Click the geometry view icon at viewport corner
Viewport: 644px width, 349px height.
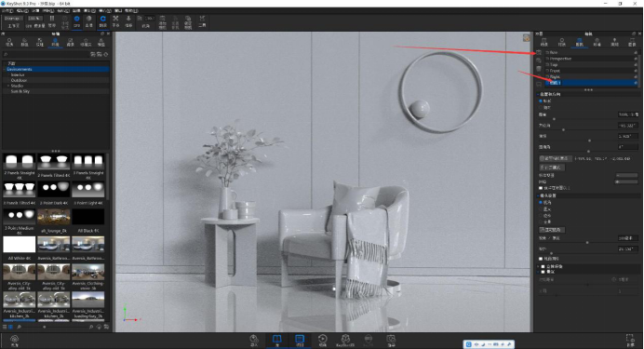[526, 38]
